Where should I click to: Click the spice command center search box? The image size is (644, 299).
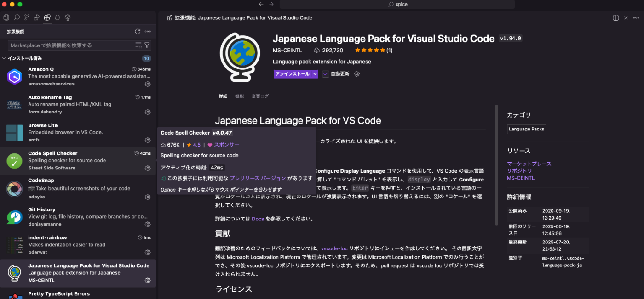click(x=397, y=4)
